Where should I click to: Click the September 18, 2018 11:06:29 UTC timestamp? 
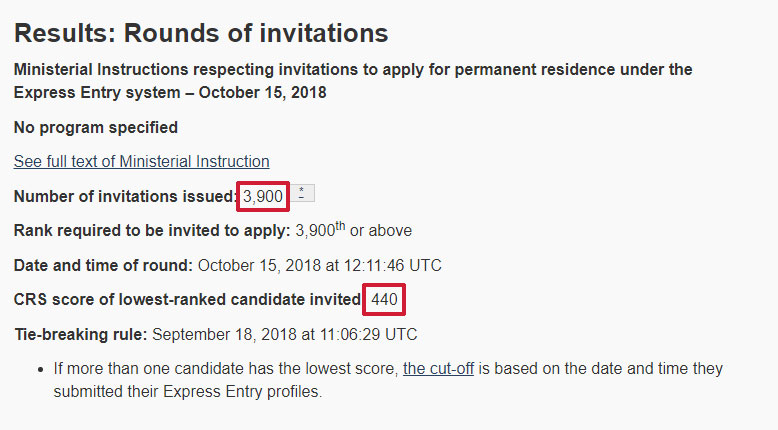[x=285, y=333]
